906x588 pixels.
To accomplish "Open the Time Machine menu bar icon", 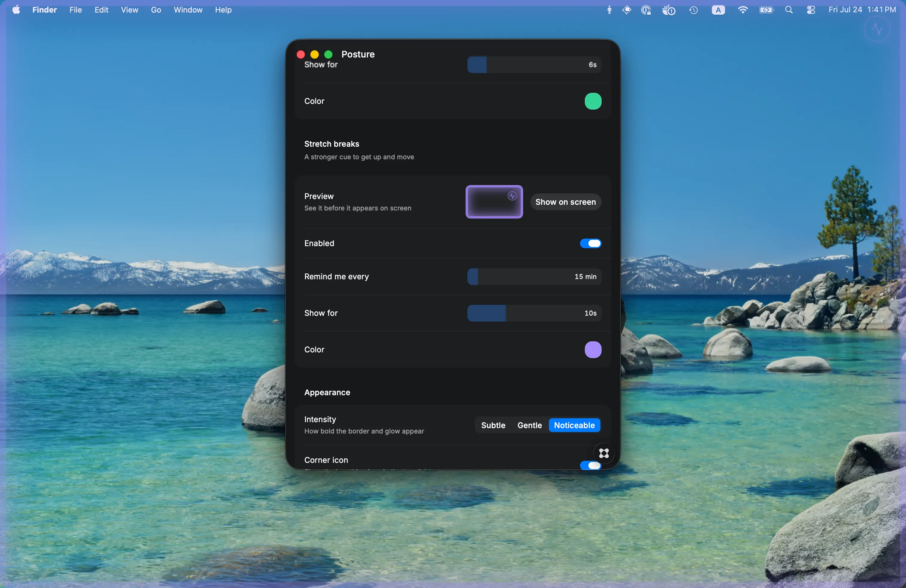I will point(694,10).
